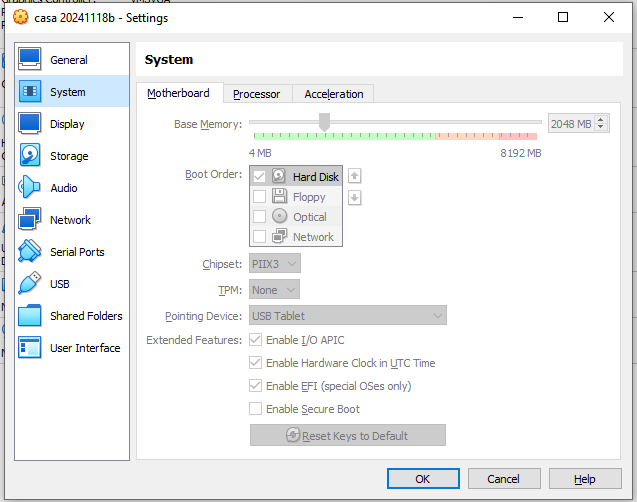Click the VirtualBox gear icon in title bar
This screenshot has width=637, height=502.
(20, 17)
